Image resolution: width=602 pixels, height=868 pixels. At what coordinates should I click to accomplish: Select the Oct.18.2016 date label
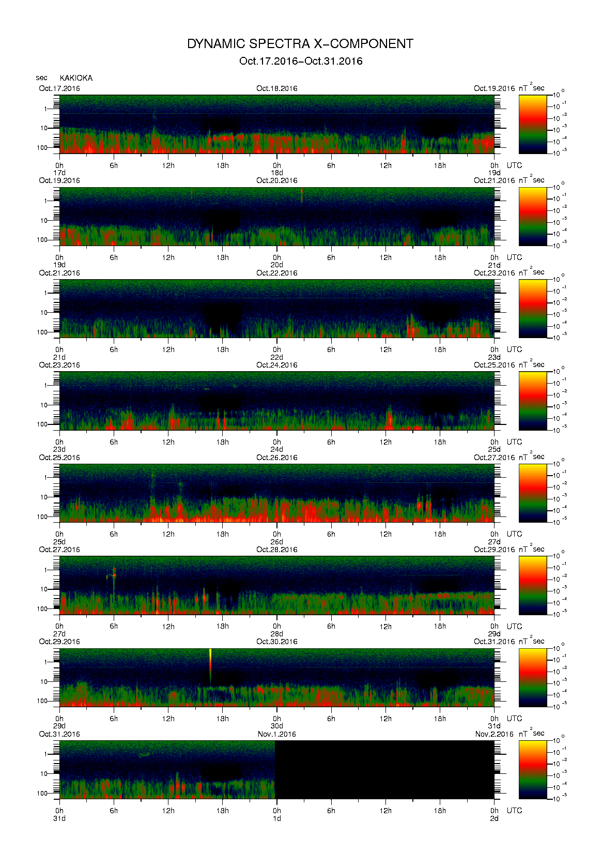(x=277, y=88)
